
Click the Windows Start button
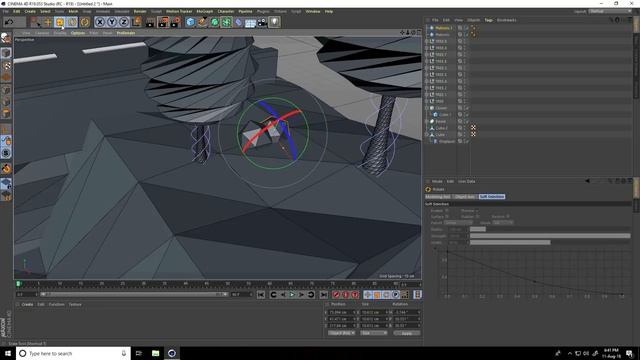pos(8,353)
